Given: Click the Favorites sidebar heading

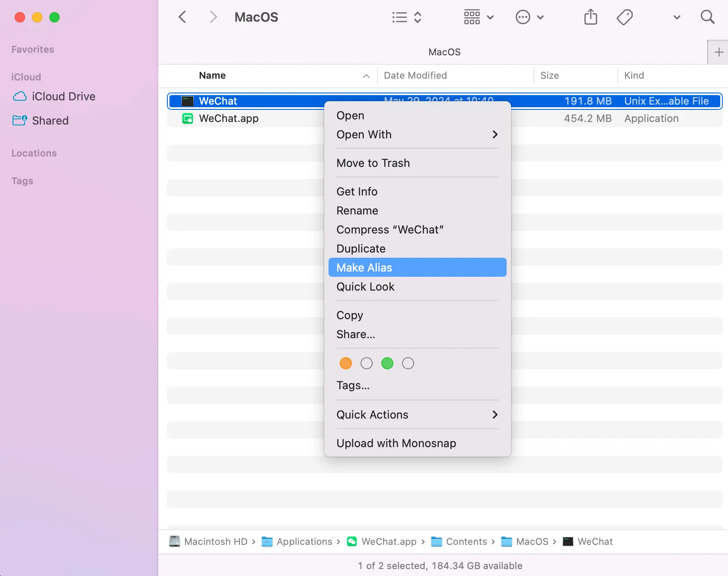Looking at the screenshot, I should [33, 50].
